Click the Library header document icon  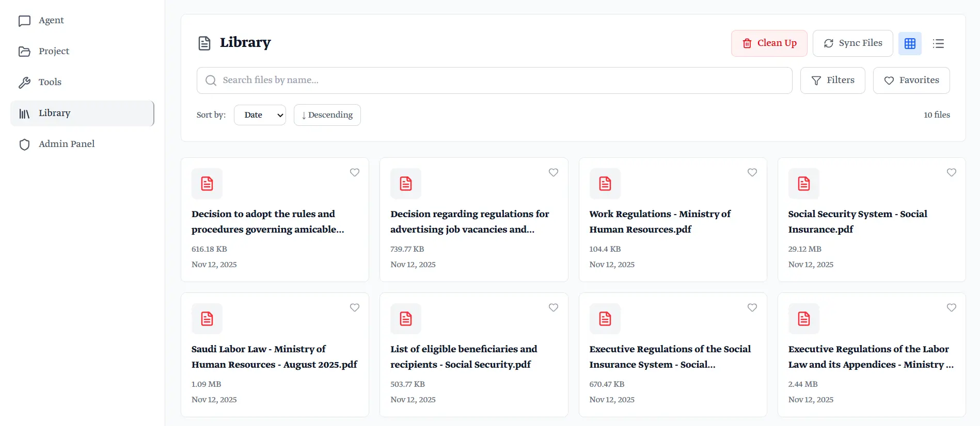pyautogui.click(x=204, y=43)
